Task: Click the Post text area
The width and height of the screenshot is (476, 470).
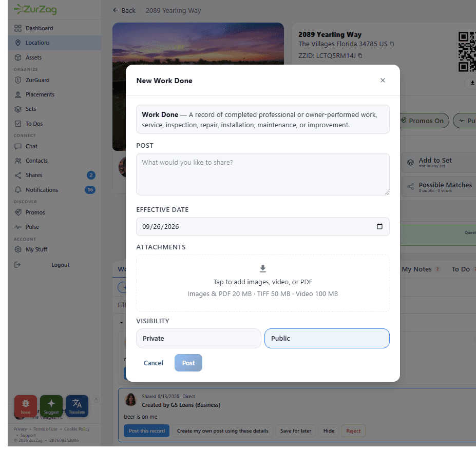Action: [x=263, y=174]
